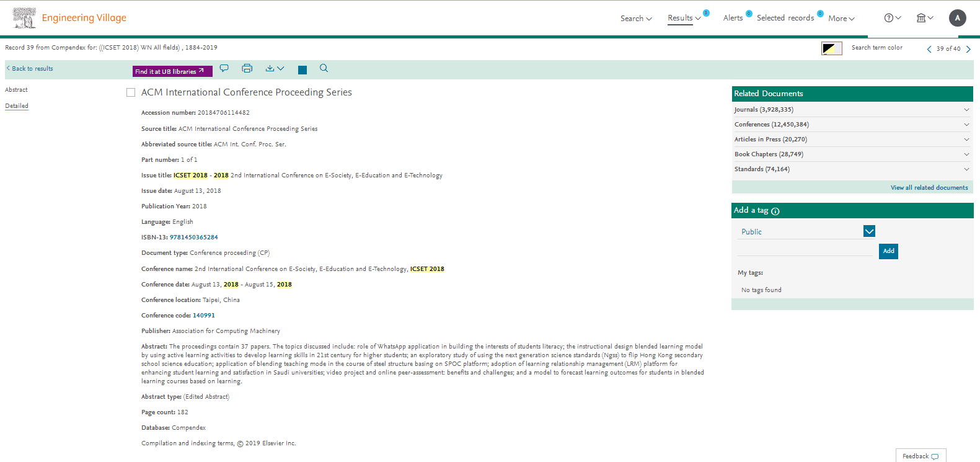
Task: Click the print icon in toolbar
Action: click(x=247, y=68)
